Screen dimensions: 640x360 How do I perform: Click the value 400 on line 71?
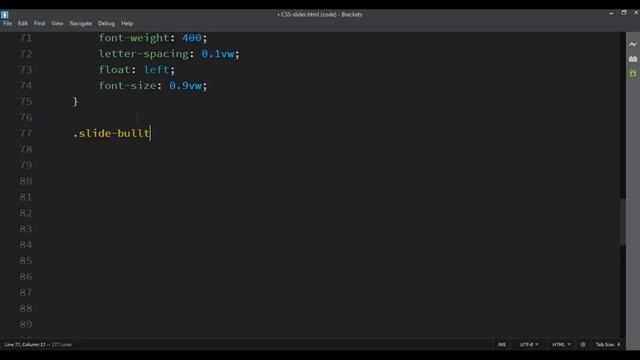pos(191,38)
